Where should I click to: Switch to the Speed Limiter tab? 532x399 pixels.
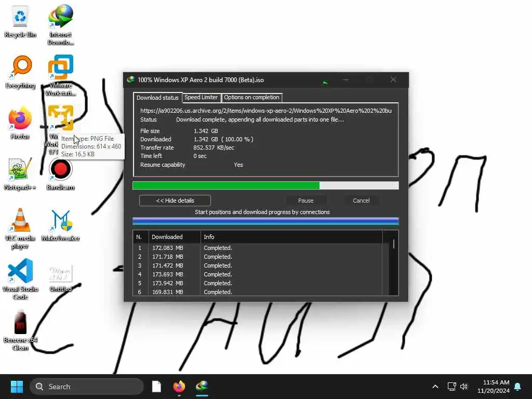pos(201,97)
